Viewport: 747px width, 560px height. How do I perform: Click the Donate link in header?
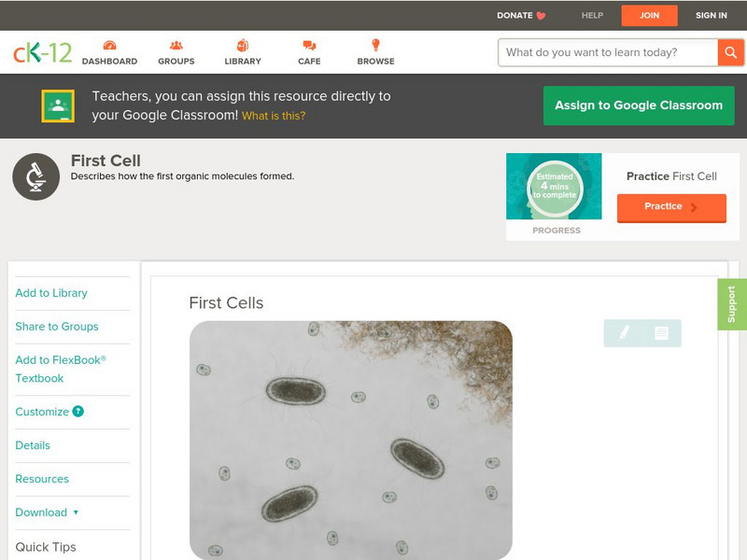(x=521, y=16)
